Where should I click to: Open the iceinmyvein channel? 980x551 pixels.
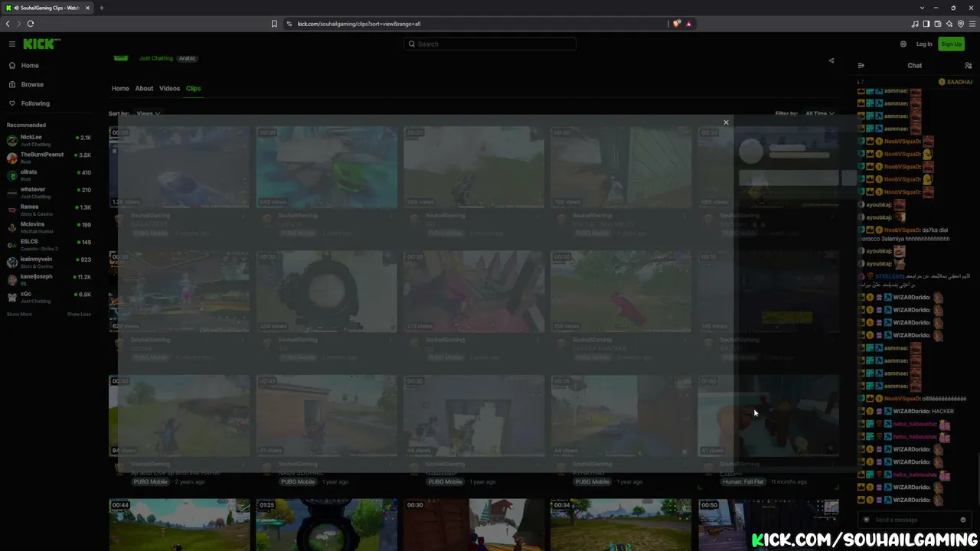tap(49, 262)
